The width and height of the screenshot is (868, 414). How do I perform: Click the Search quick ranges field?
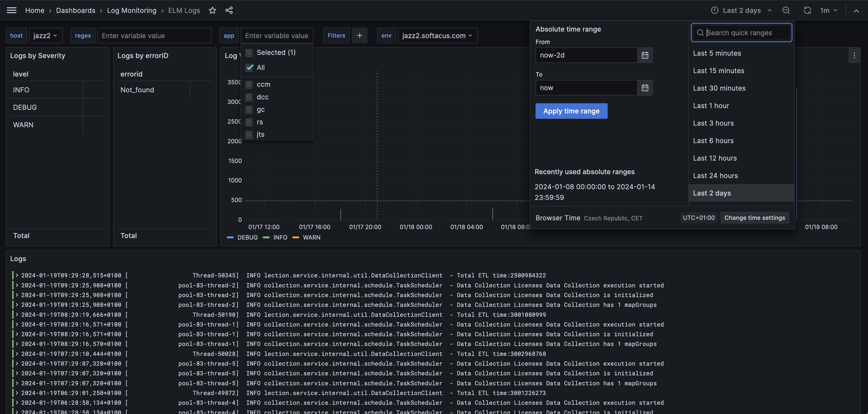741,32
